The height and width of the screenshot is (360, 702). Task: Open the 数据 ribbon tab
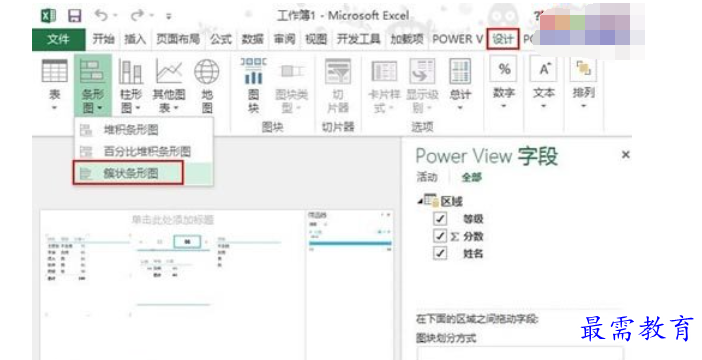coord(252,39)
